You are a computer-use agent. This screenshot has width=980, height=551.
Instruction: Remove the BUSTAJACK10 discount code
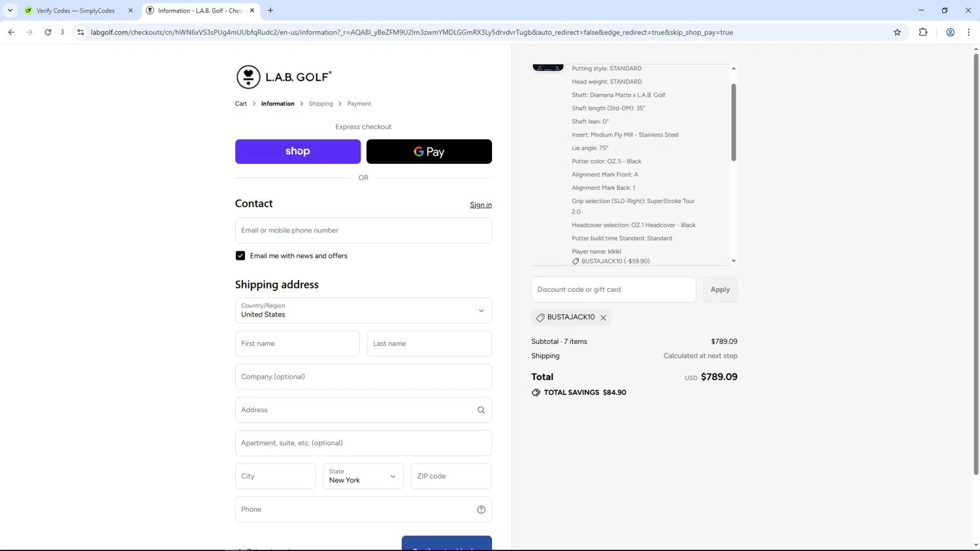click(603, 318)
